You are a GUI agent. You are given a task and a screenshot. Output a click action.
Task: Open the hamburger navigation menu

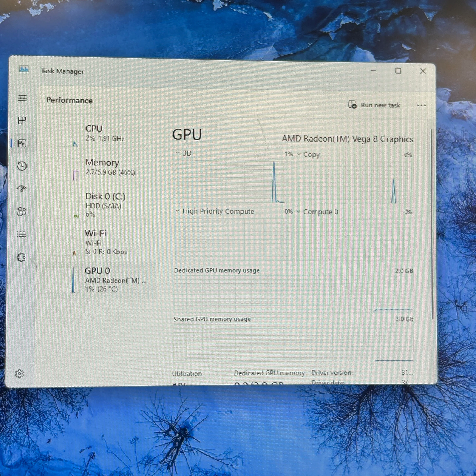pos(22,98)
